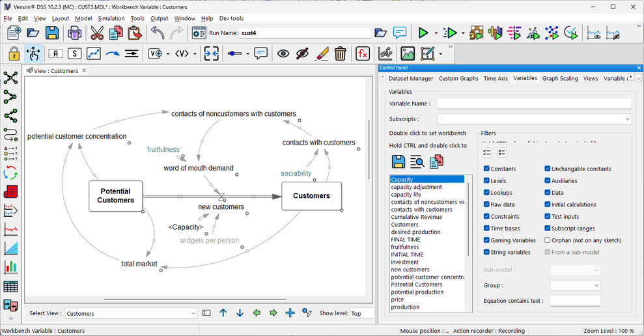Open the Simulation menu
Viewport: 644px width, 336px height.
point(111,18)
